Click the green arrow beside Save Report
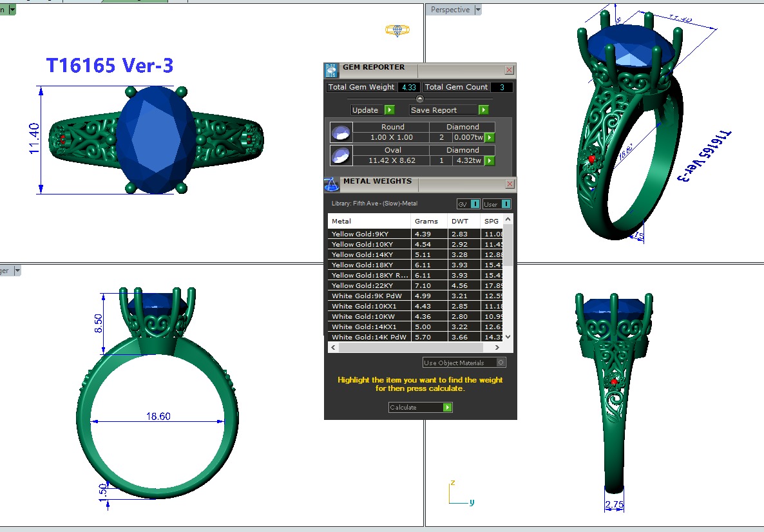764x532 pixels. click(x=483, y=110)
